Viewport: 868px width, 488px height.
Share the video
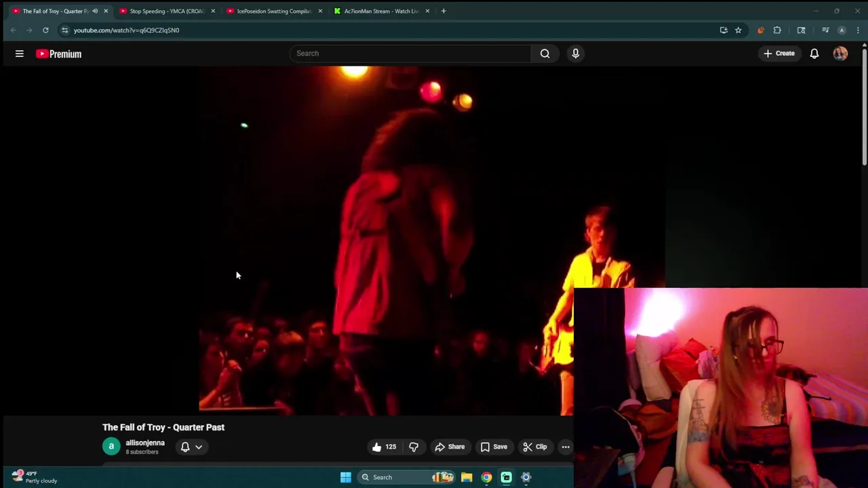(x=450, y=447)
